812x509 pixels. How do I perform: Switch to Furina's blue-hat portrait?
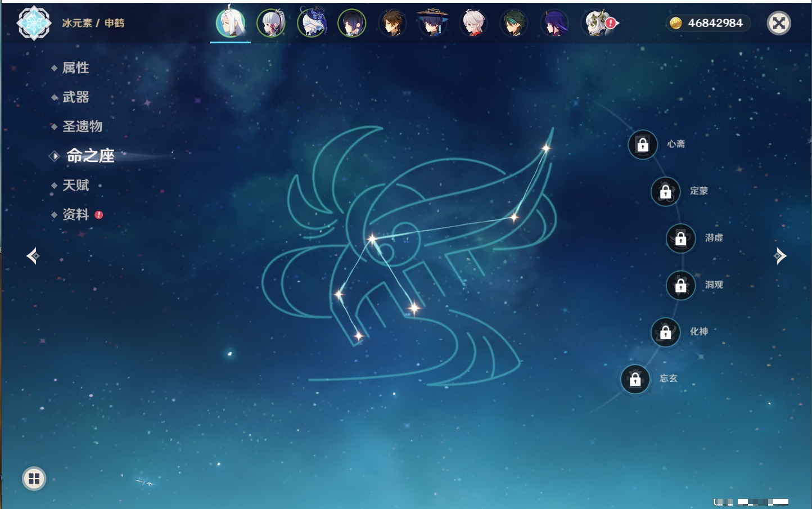tap(312, 24)
